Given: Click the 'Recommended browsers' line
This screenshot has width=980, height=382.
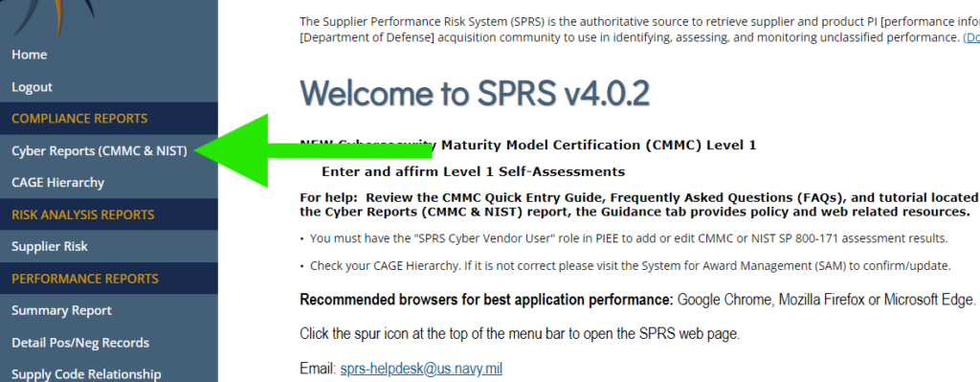Looking at the screenshot, I should 637,300.
